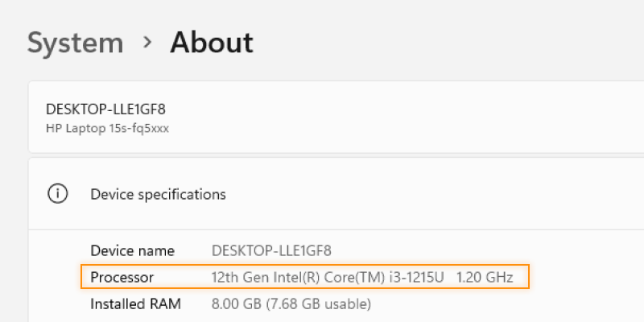The image size is (644, 322).
Task: Click the Device name label
Action: (x=132, y=250)
